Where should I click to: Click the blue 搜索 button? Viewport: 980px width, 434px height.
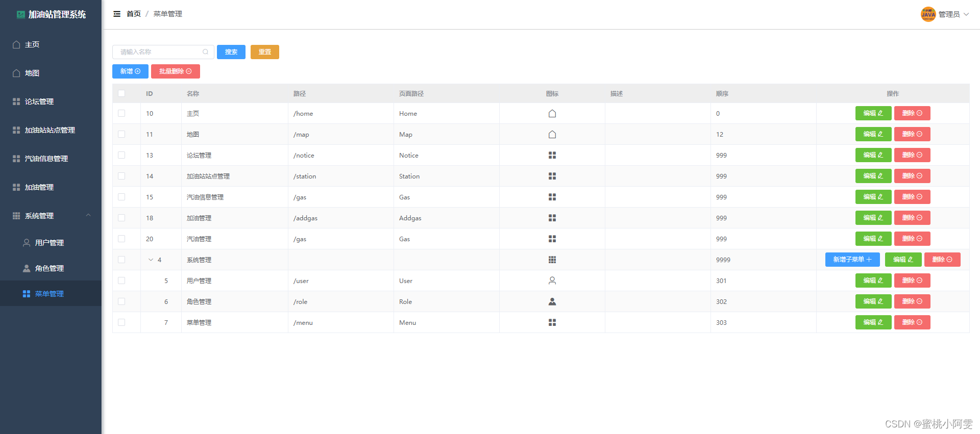(x=231, y=52)
